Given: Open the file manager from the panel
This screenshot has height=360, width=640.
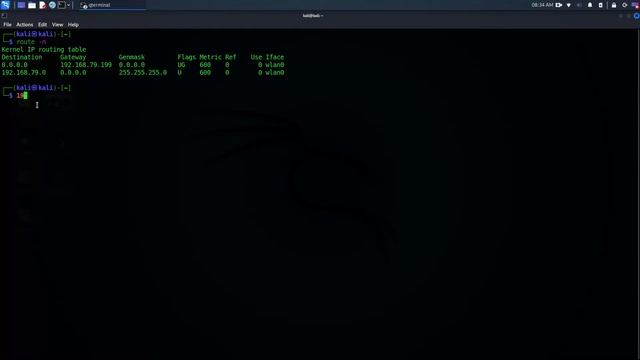Looking at the screenshot, I should click(32, 5).
